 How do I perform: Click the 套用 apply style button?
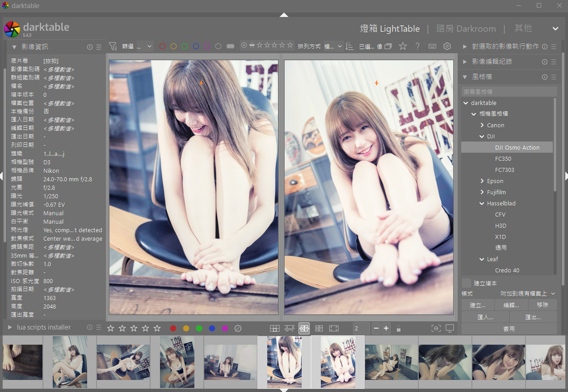click(x=509, y=329)
